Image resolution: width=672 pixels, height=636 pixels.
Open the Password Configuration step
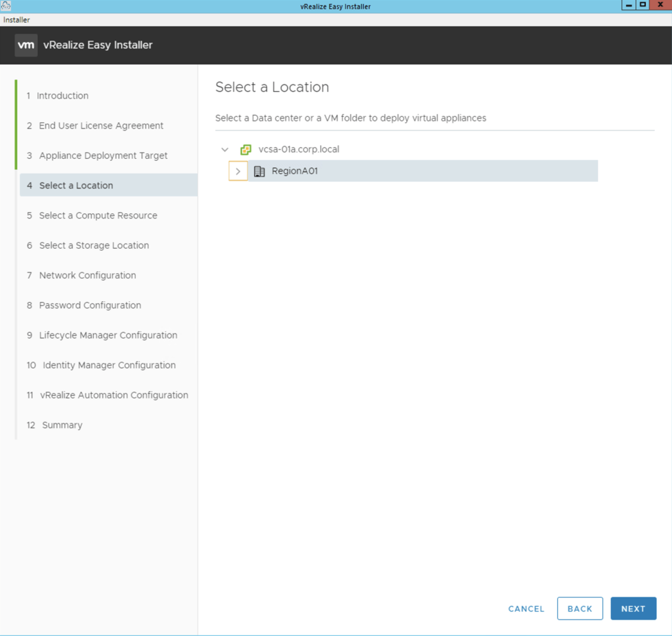click(x=90, y=305)
